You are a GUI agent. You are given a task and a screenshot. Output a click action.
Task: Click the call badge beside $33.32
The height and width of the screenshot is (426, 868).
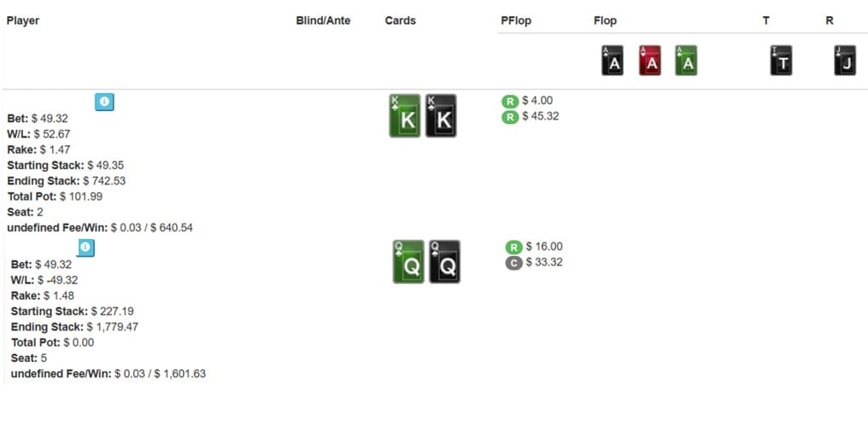(x=513, y=263)
